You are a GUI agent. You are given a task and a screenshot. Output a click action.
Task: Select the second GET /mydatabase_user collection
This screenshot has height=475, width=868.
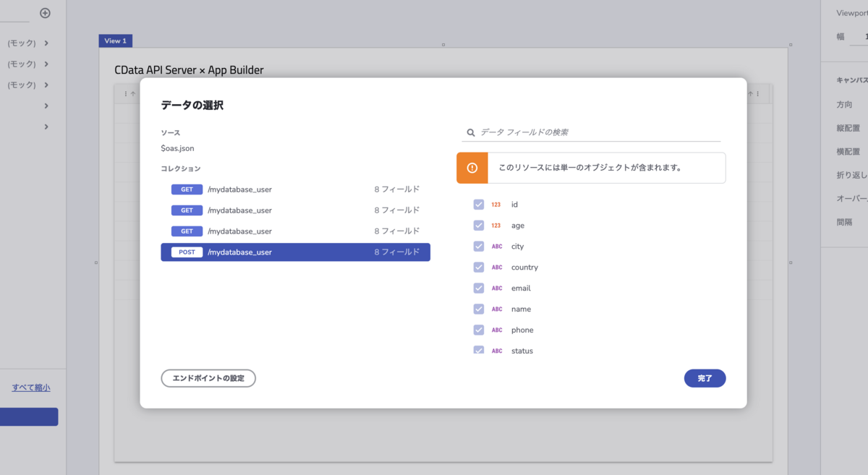click(295, 210)
